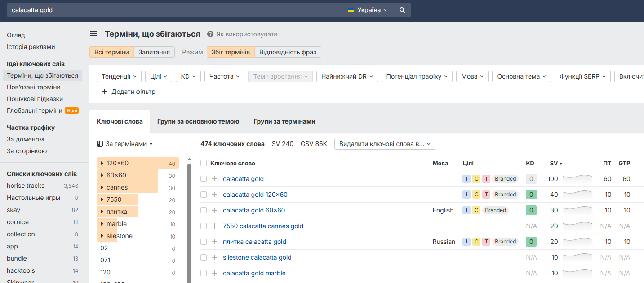
Task: Open the 7550 calacatta cannes gold link
Action: coord(263,226)
